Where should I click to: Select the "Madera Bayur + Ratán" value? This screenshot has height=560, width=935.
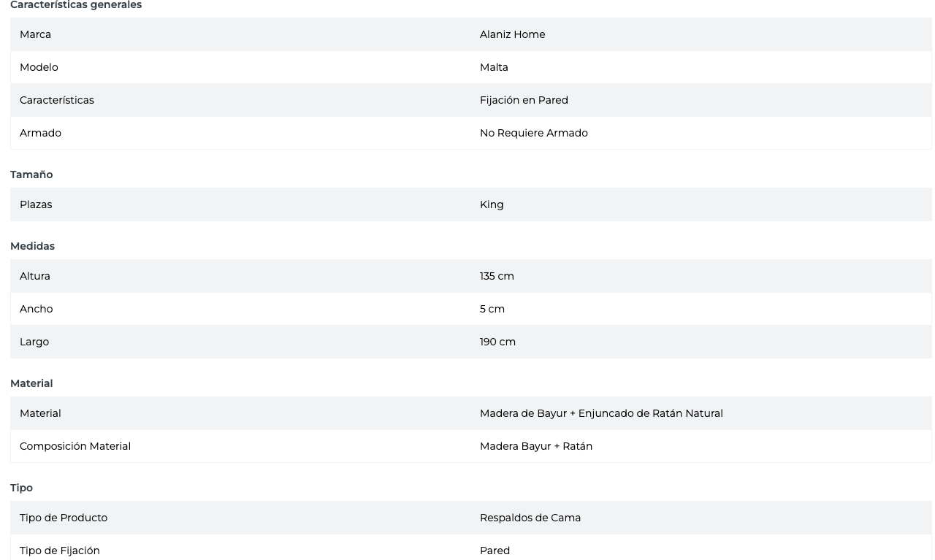(536, 446)
